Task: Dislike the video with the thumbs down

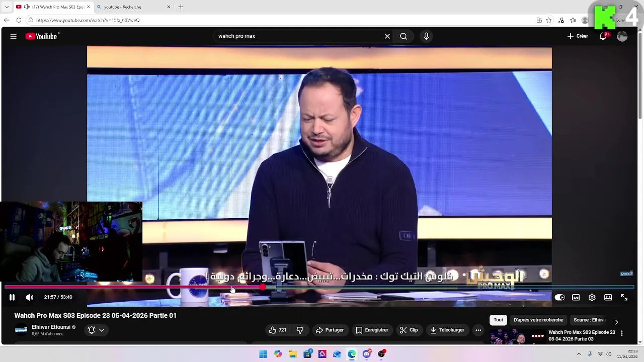Action: pos(300,330)
